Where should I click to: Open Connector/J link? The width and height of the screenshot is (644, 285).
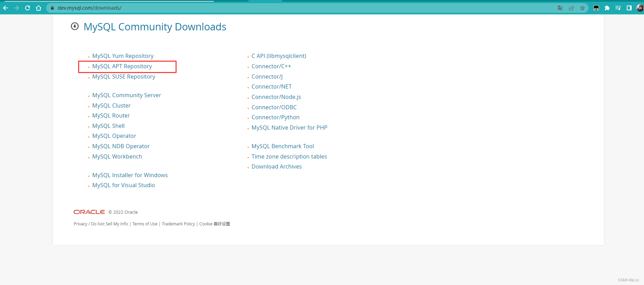[267, 77]
